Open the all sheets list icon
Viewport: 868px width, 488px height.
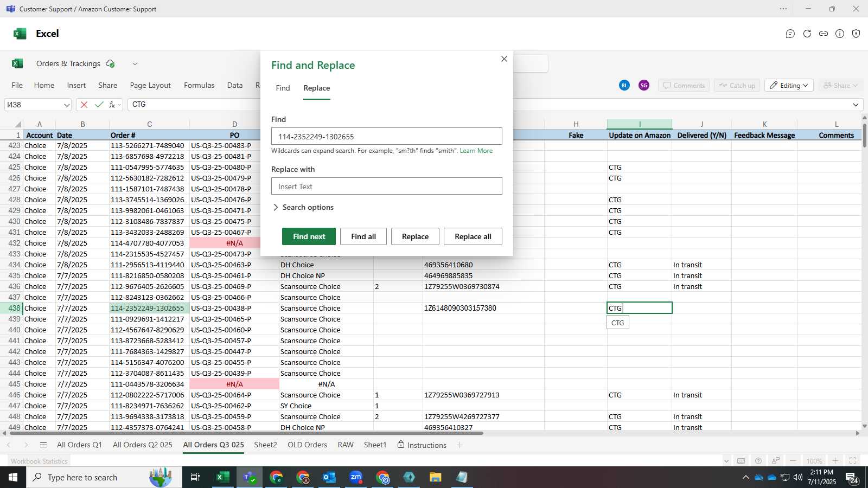pyautogui.click(x=43, y=445)
